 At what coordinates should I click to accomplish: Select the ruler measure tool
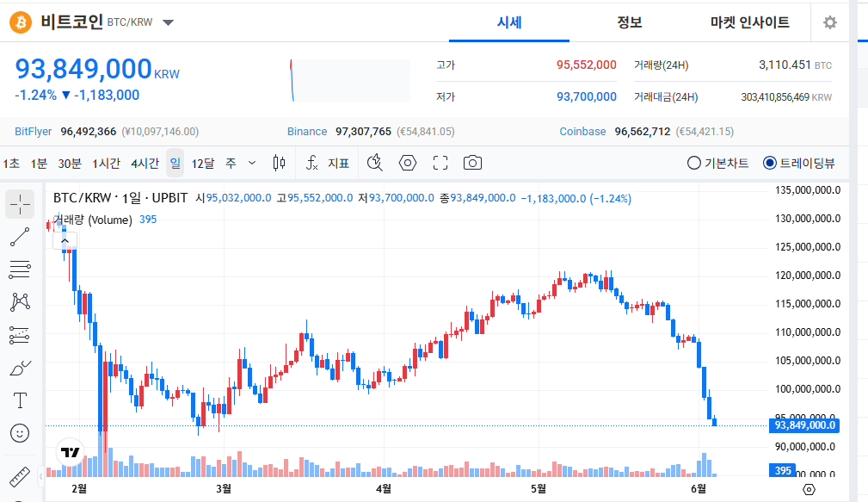point(20,476)
